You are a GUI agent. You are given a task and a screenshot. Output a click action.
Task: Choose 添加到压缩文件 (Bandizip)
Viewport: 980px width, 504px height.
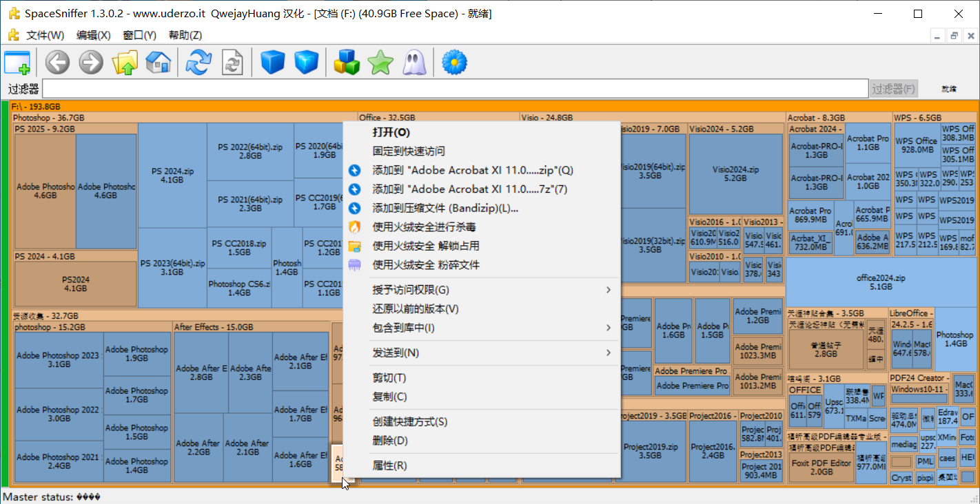(482, 208)
